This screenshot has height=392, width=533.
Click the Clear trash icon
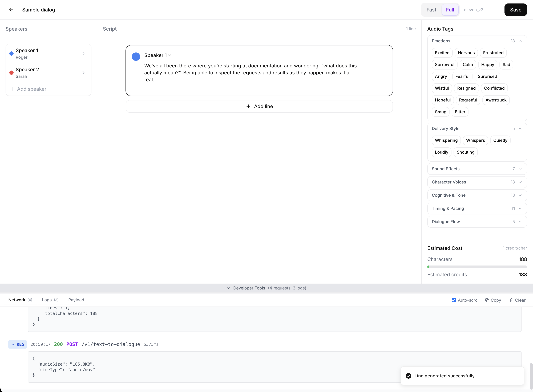[511, 300]
